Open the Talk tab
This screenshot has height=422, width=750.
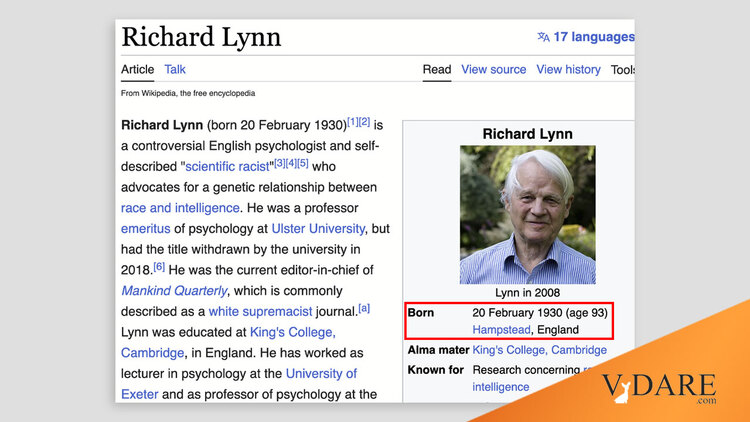[x=175, y=69]
